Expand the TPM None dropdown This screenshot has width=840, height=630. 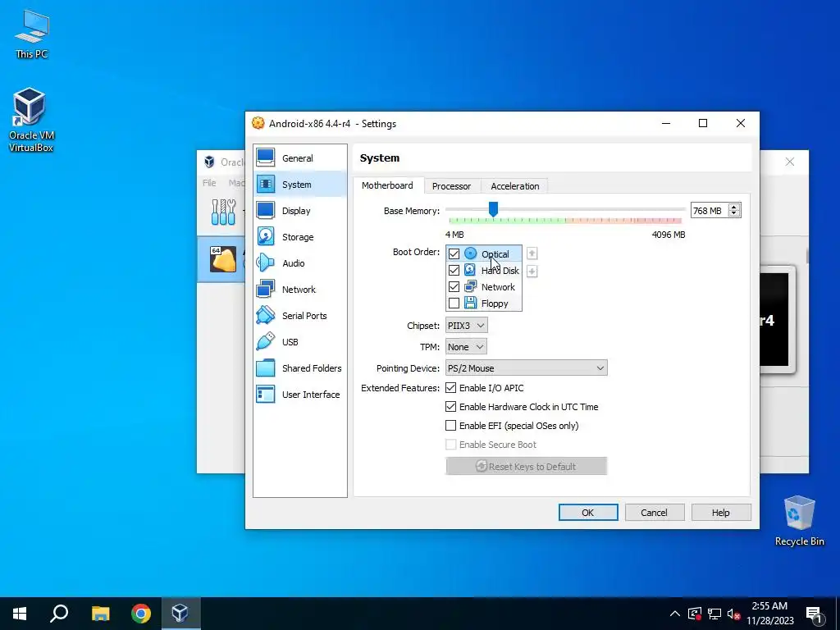[466, 347]
